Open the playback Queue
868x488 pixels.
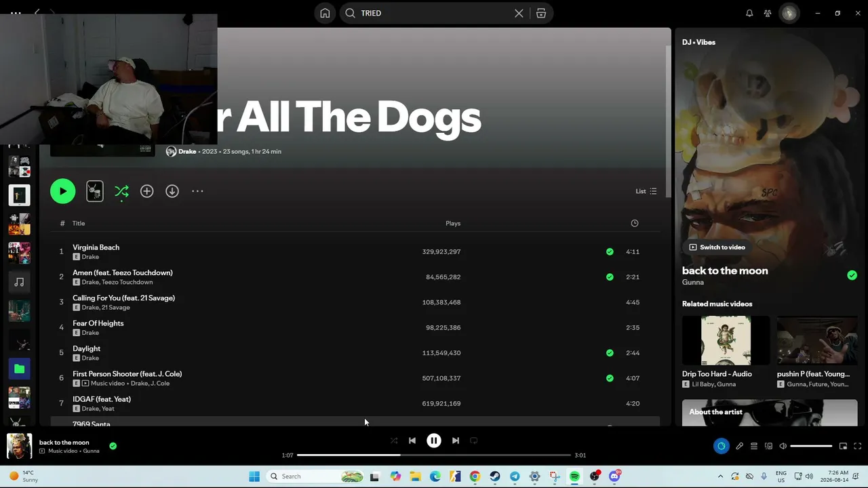[x=753, y=446]
